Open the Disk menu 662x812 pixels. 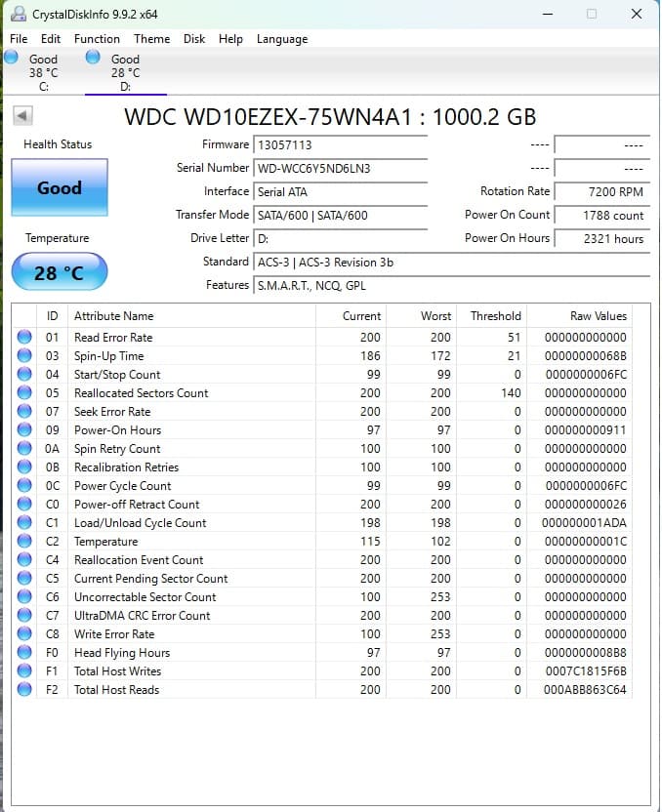click(194, 39)
